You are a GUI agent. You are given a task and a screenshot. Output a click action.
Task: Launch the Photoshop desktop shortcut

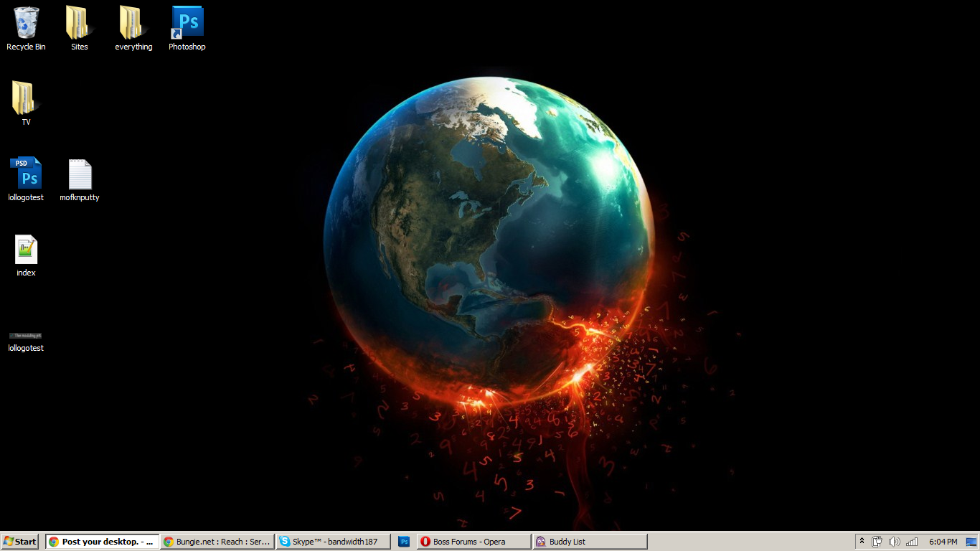point(187,24)
